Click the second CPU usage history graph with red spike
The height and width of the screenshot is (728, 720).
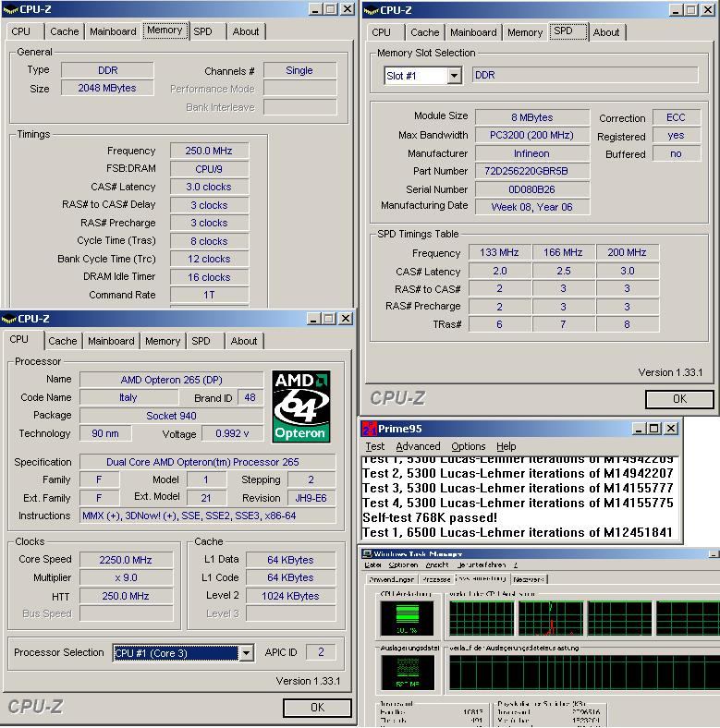[551, 618]
